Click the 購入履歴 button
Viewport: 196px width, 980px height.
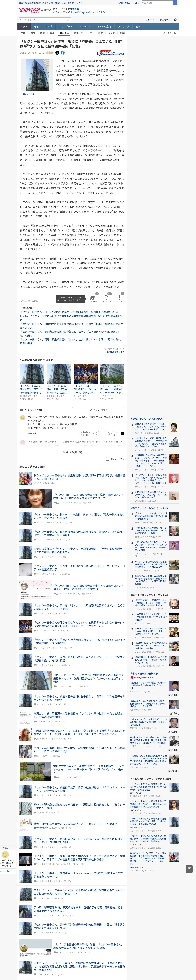click(x=164, y=20)
